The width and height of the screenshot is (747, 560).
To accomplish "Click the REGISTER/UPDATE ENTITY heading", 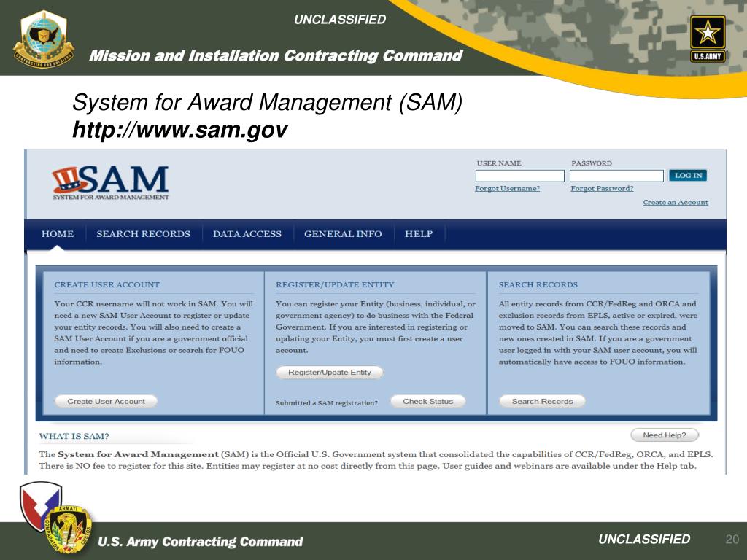I will pos(335,285).
